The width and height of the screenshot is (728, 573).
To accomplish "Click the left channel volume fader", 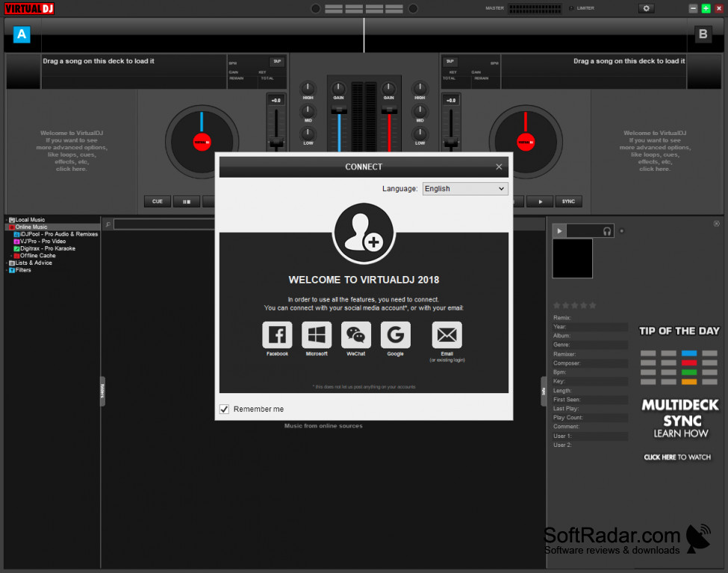I will pos(339,110).
